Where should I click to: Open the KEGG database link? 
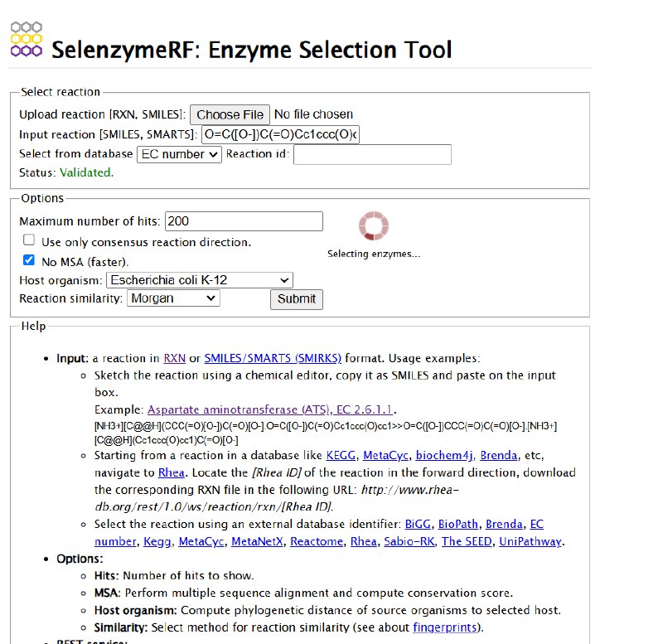(341, 455)
